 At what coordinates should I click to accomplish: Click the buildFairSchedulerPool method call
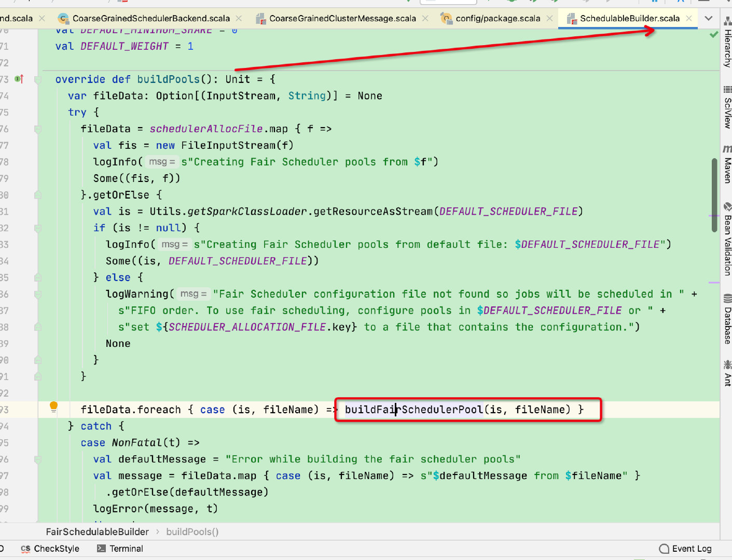pyautogui.click(x=414, y=410)
